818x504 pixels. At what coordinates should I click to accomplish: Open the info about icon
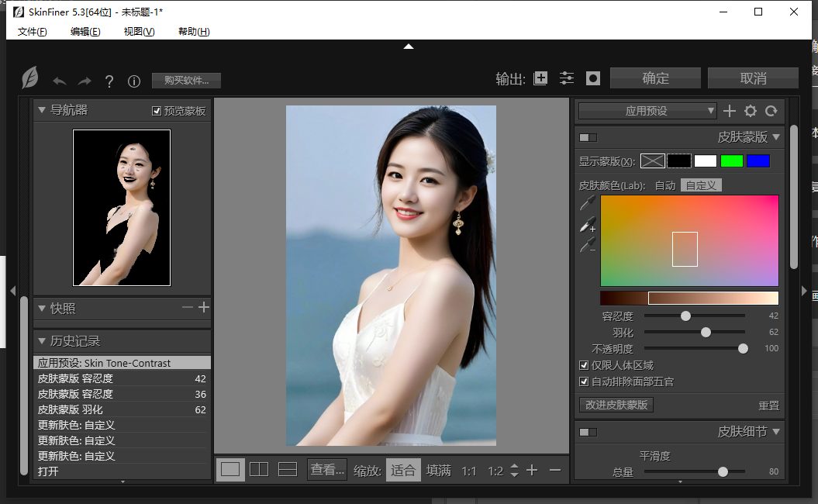tap(134, 81)
